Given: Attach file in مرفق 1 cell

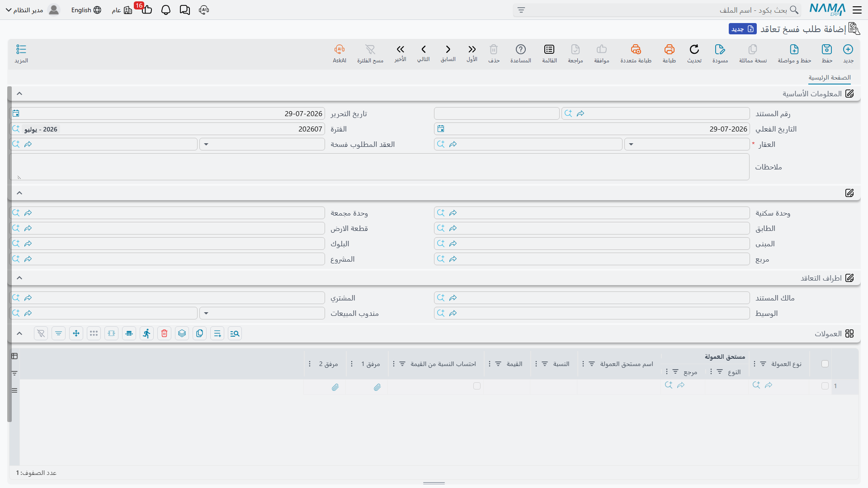Looking at the screenshot, I should [377, 387].
